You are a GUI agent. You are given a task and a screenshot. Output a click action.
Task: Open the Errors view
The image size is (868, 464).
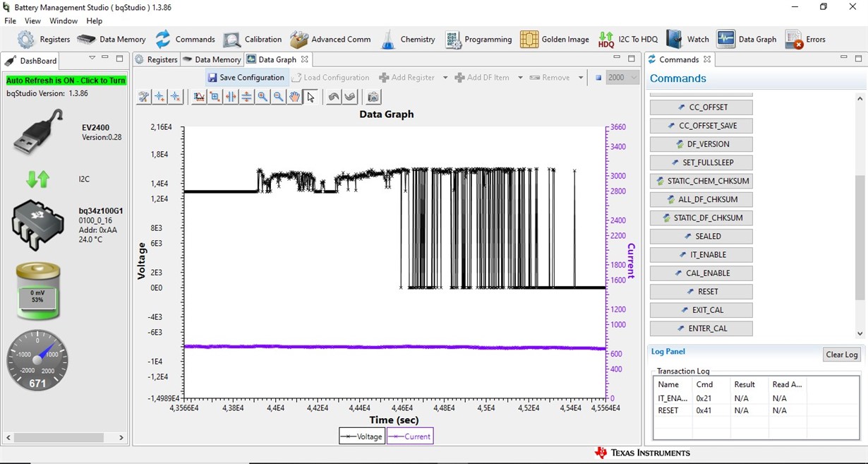point(805,40)
